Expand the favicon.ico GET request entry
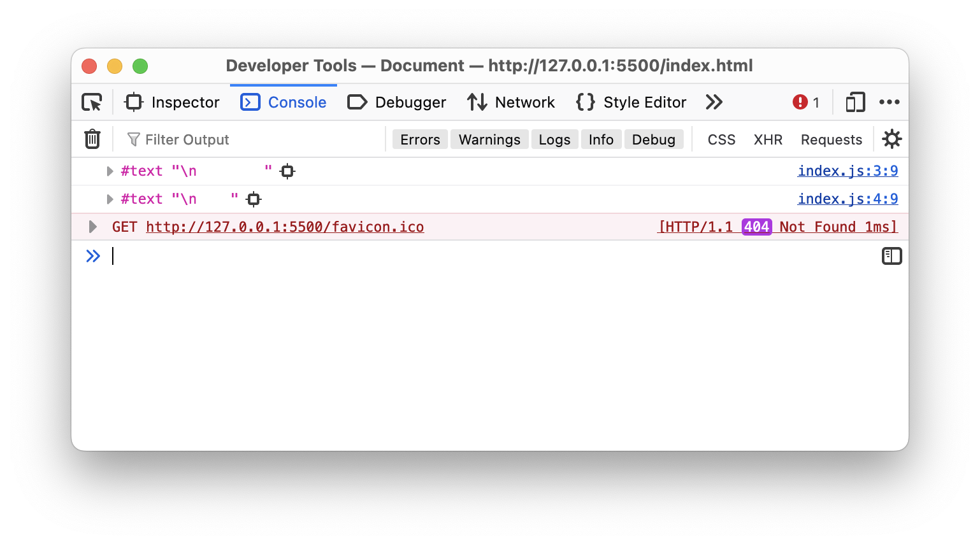The width and height of the screenshot is (980, 545). 93,226
